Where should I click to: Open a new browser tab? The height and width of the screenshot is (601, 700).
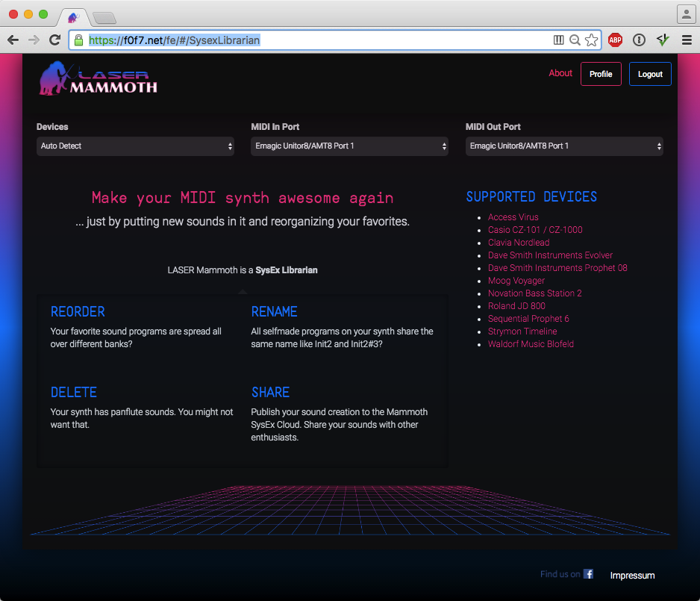tap(105, 18)
